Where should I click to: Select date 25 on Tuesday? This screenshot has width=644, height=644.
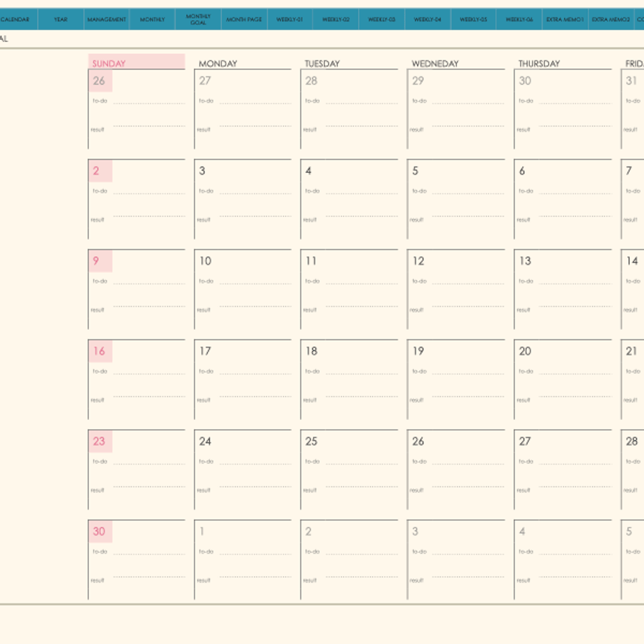(311, 441)
